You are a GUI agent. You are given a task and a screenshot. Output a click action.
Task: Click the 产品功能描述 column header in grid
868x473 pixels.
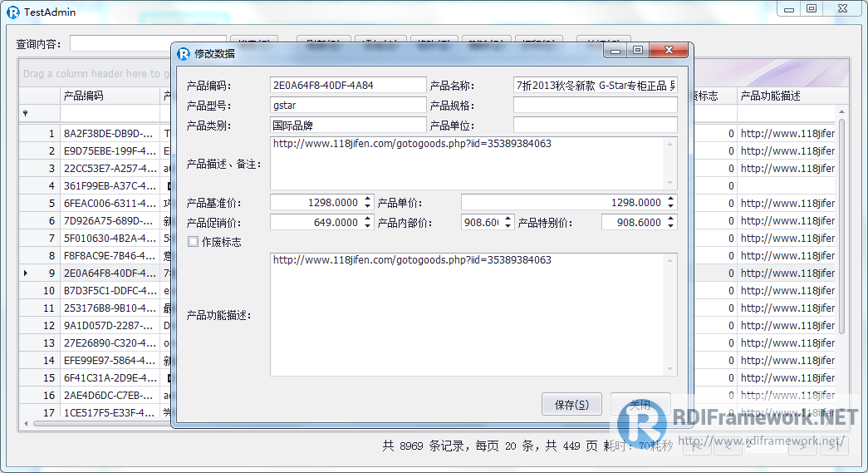(x=792, y=96)
